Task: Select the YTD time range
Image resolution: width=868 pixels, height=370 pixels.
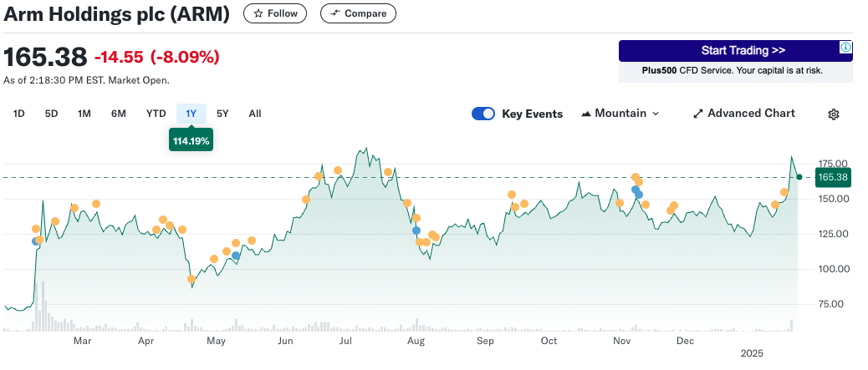Action: coord(156,114)
